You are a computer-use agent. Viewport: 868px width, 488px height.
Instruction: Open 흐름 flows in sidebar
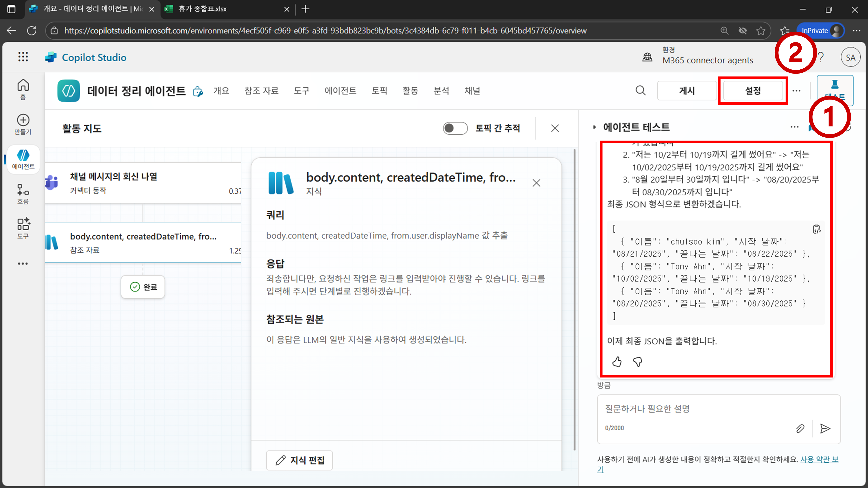(x=23, y=194)
